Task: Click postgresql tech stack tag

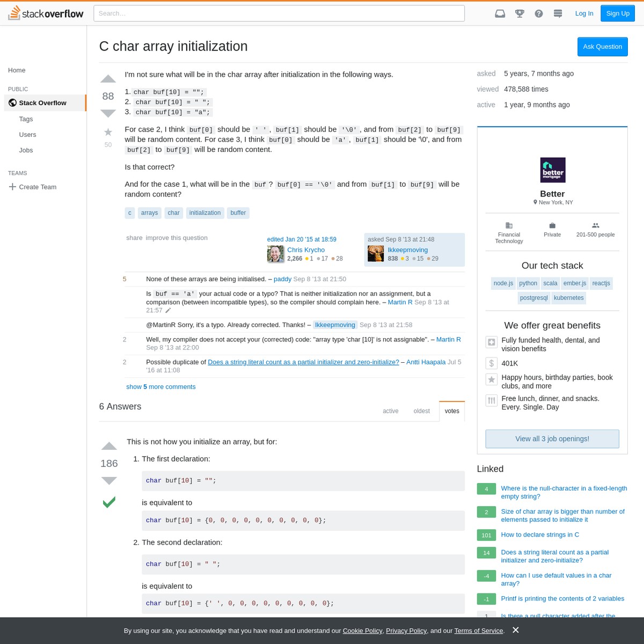Action: 534,298
